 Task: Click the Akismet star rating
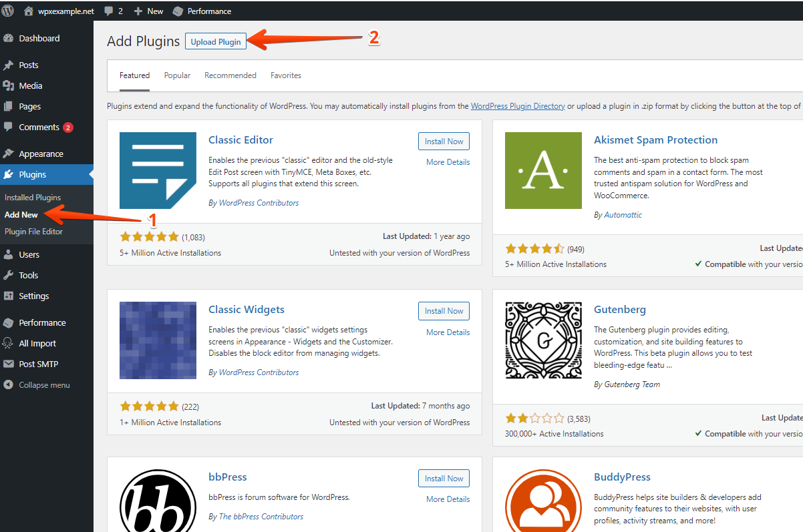535,249
